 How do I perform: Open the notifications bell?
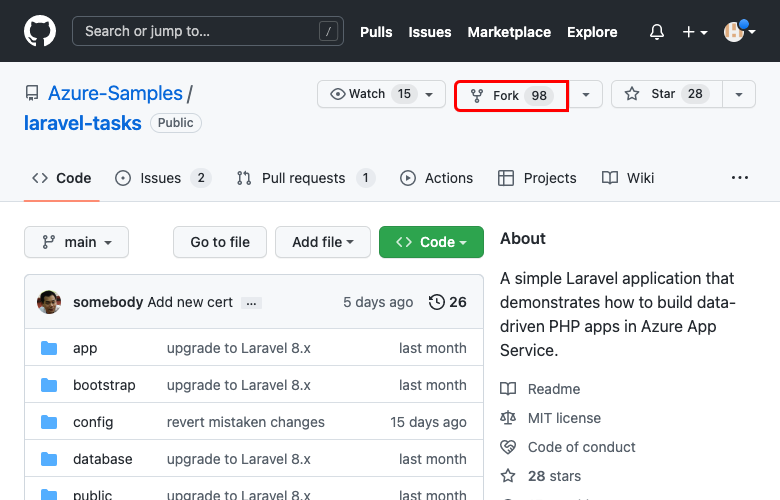(657, 32)
